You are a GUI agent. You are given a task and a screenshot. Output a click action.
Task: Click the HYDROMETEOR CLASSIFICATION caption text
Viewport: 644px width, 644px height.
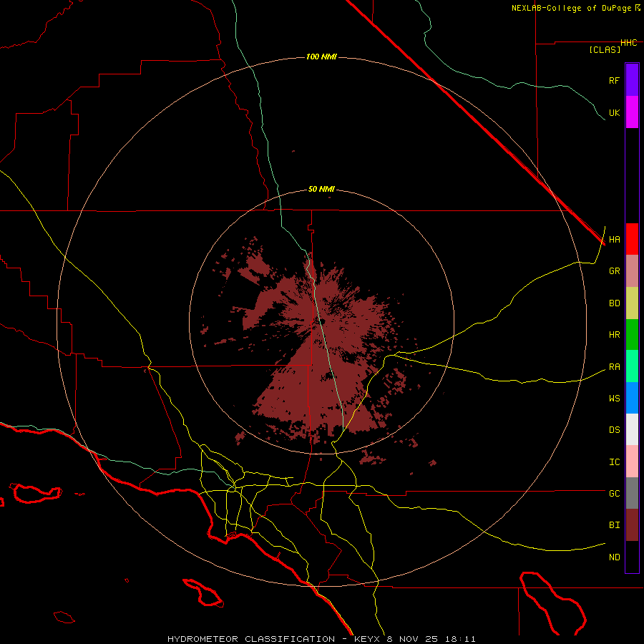pyautogui.click(x=251, y=639)
